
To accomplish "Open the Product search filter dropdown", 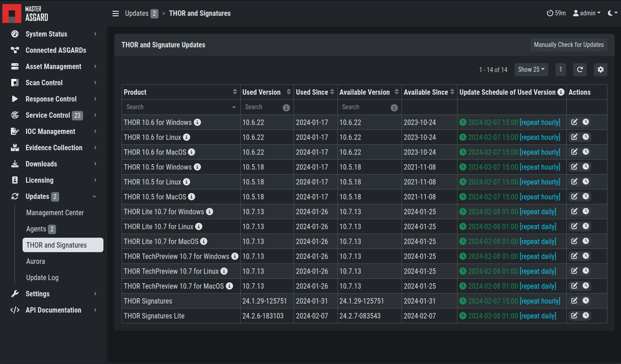I will pyautogui.click(x=181, y=107).
